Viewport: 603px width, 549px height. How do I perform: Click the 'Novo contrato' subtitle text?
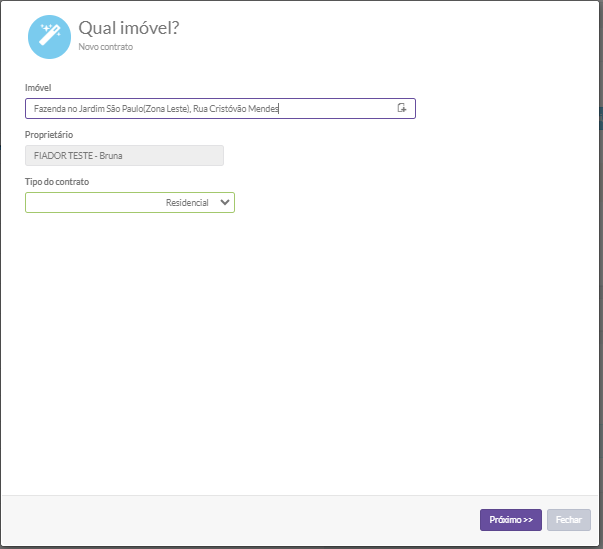[x=105, y=47]
